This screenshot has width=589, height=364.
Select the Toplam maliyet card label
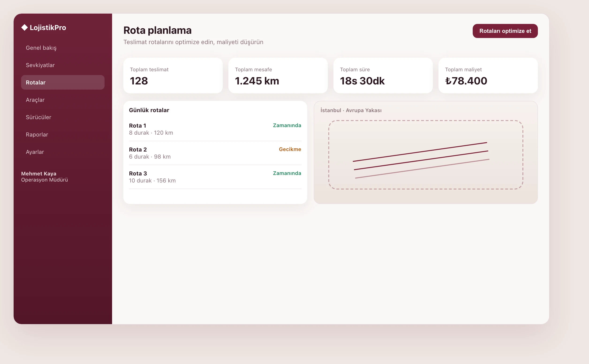(463, 70)
